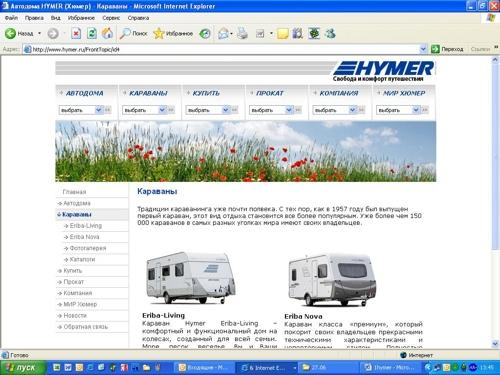Click the Edit page toolbar icon
Screen dimensions: 500x375
coord(260,33)
